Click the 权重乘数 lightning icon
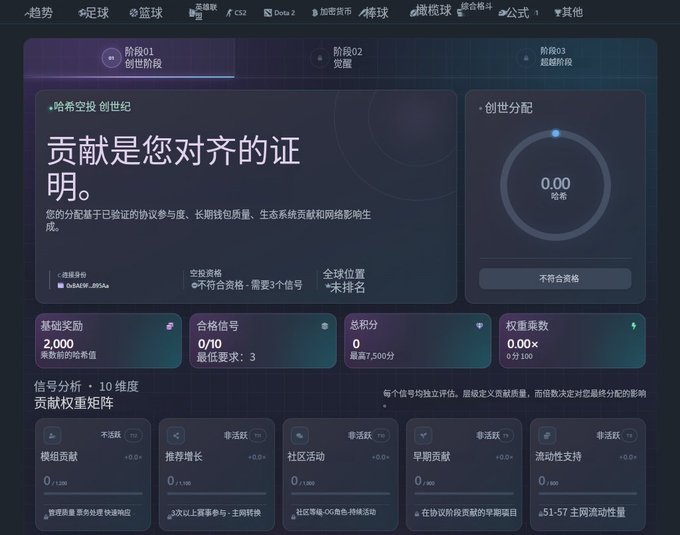Image resolution: width=680 pixels, height=535 pixels. (x=634, y=326)
